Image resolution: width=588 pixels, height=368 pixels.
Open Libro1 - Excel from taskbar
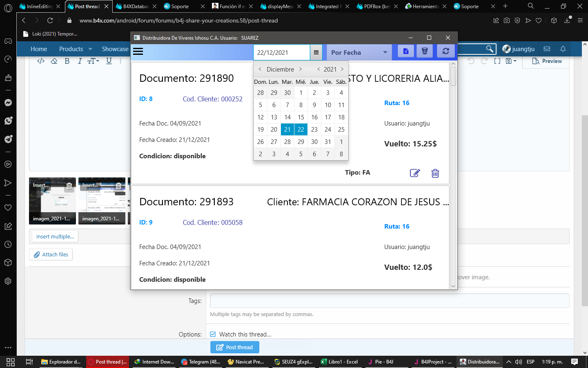tap(340, 362)
